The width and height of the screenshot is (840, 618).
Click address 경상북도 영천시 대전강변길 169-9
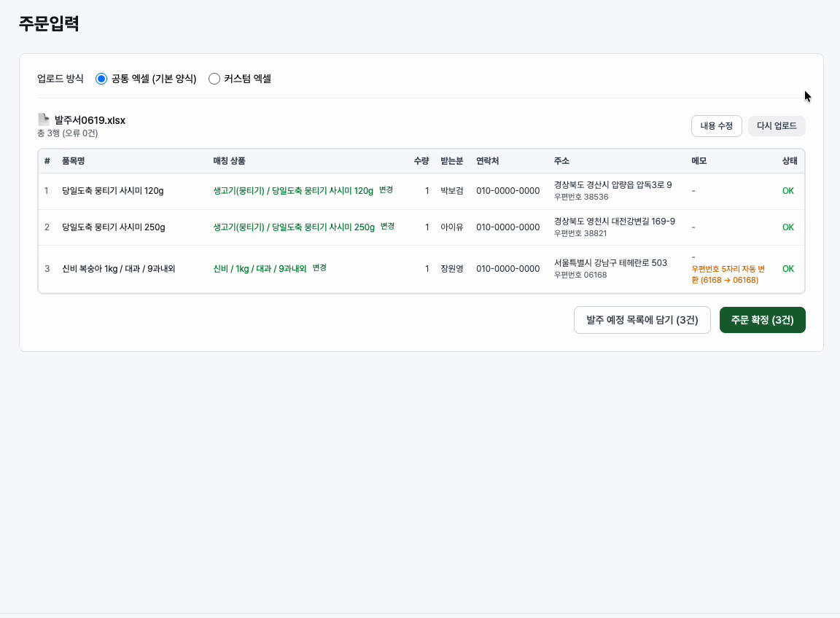tap(615, 221)
